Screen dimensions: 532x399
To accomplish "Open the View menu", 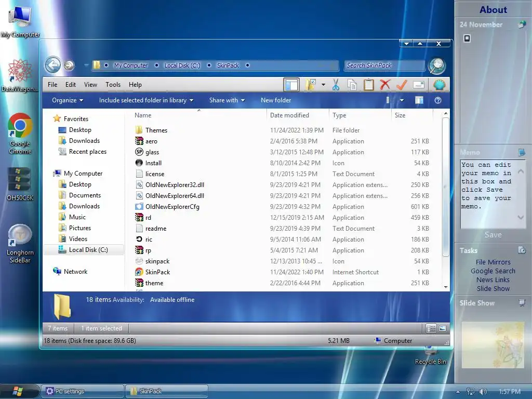I will tap(90, 85).
